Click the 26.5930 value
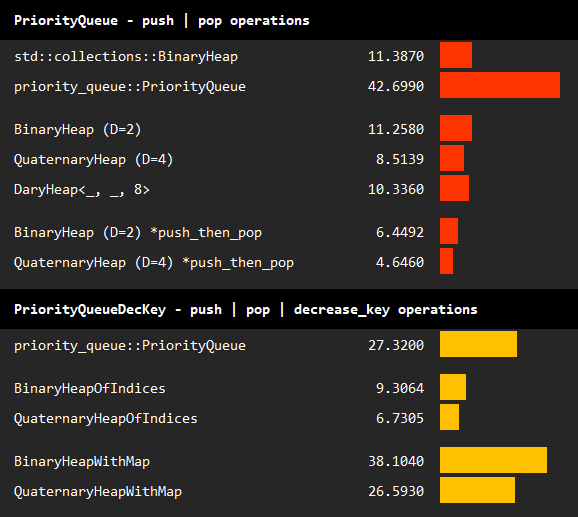This screenshot has width=578, height=517. point(396,491)
